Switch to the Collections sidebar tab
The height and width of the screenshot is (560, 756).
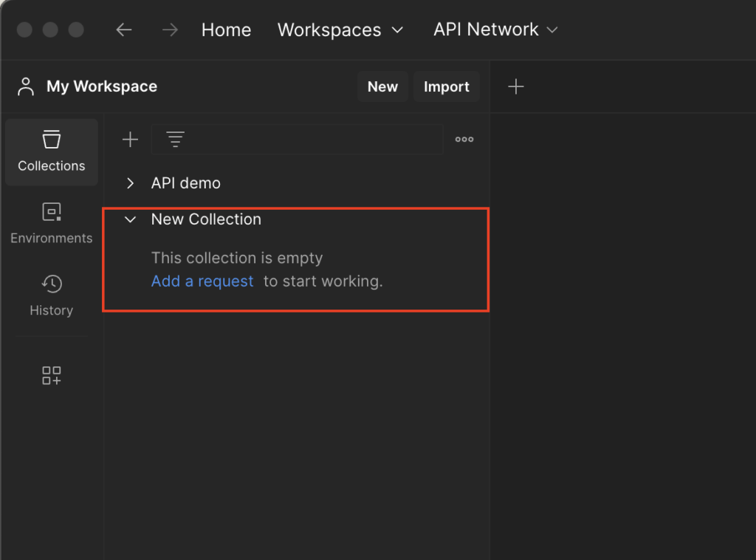point(52,152)
